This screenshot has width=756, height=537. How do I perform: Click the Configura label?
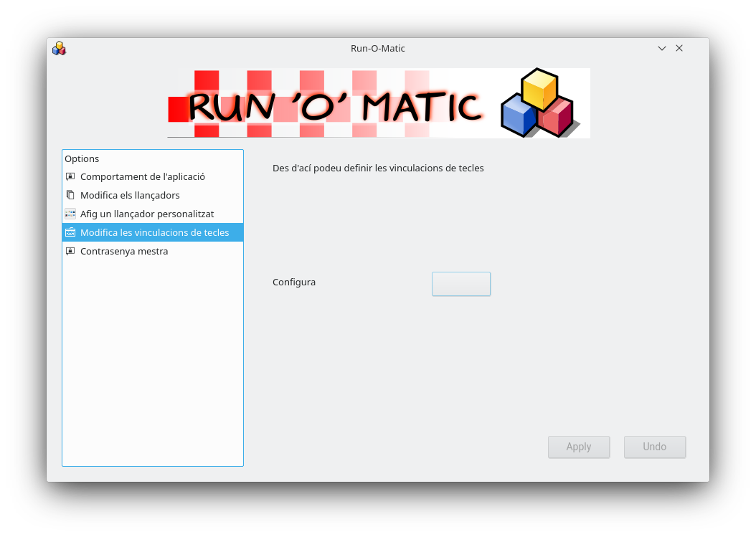294,282
